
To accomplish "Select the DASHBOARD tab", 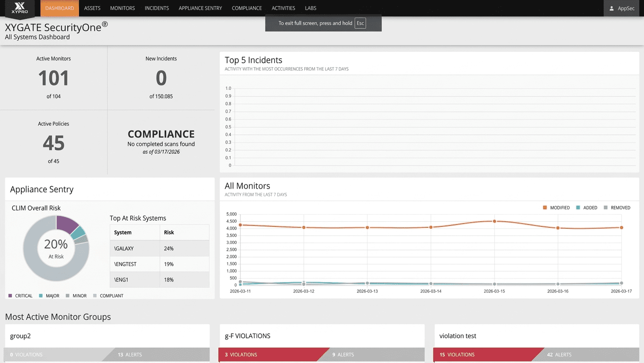I will pyautogui.click(x=60, y=9).
